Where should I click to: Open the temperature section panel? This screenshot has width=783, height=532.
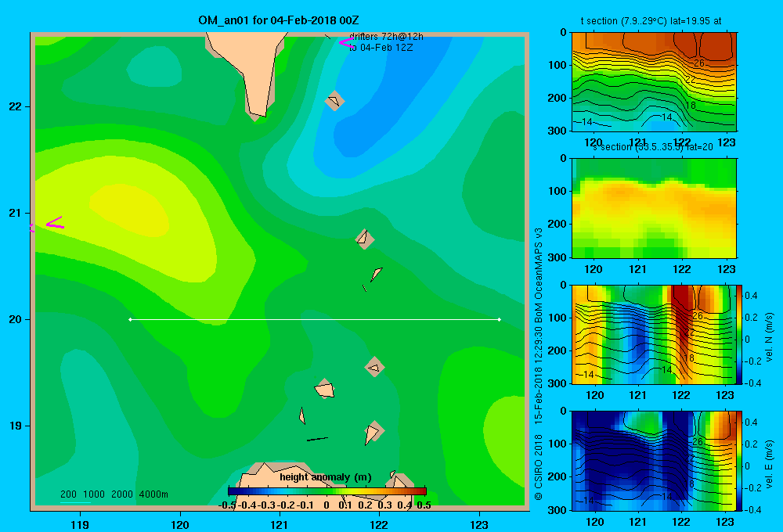(654, 81)
